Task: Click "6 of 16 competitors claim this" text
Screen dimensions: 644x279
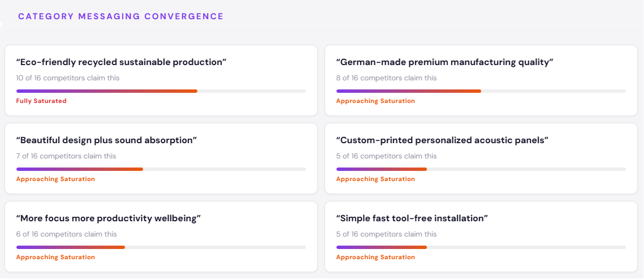Action: coord(66,234)
